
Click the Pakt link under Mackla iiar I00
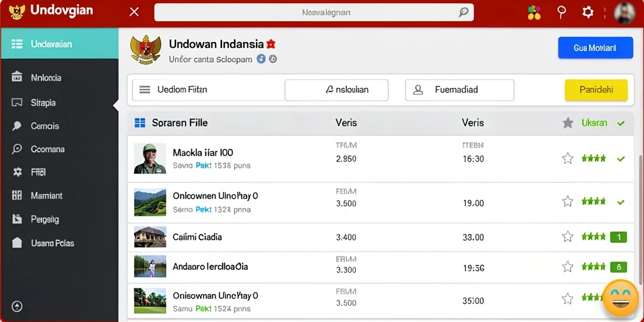pyautogui.click(x=204, y=166)
